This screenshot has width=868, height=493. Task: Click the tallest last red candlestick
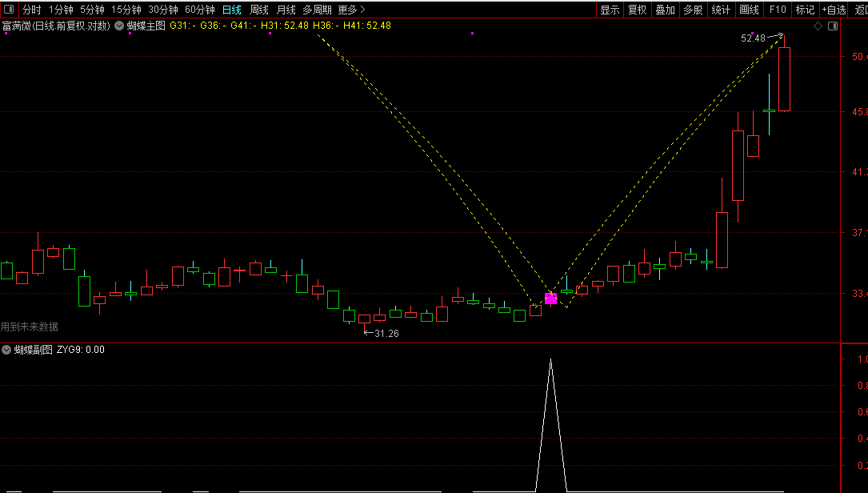[785, 79]
